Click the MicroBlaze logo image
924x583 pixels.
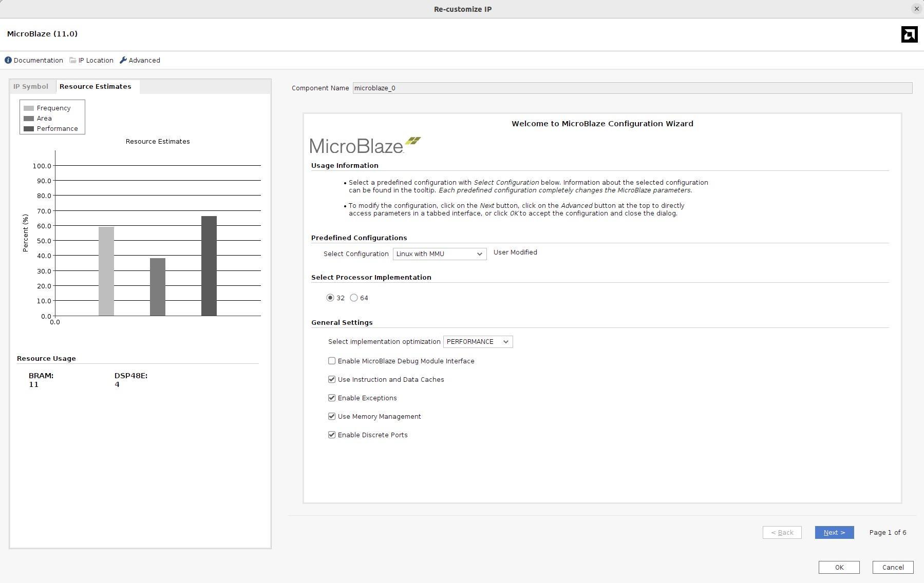(x=365, y=145)
